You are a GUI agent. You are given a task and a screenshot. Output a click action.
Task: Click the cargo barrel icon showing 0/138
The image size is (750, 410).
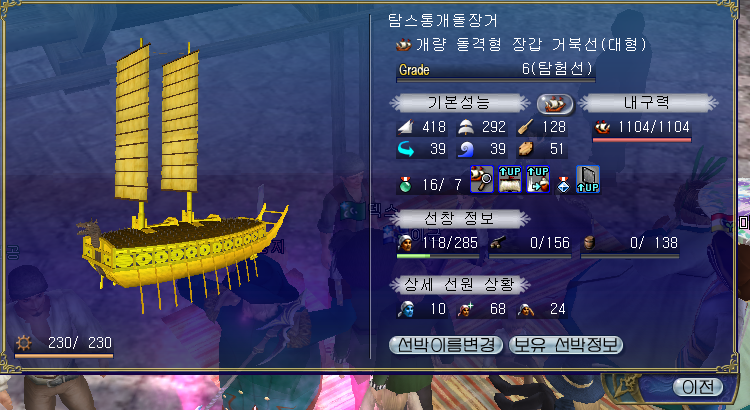(x=589, y=244)
